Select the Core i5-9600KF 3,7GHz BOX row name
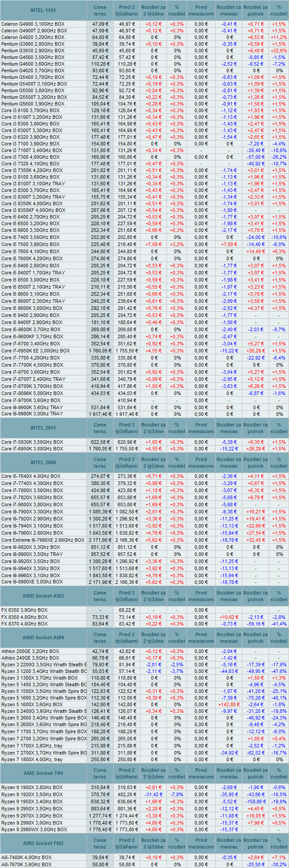 32,336
